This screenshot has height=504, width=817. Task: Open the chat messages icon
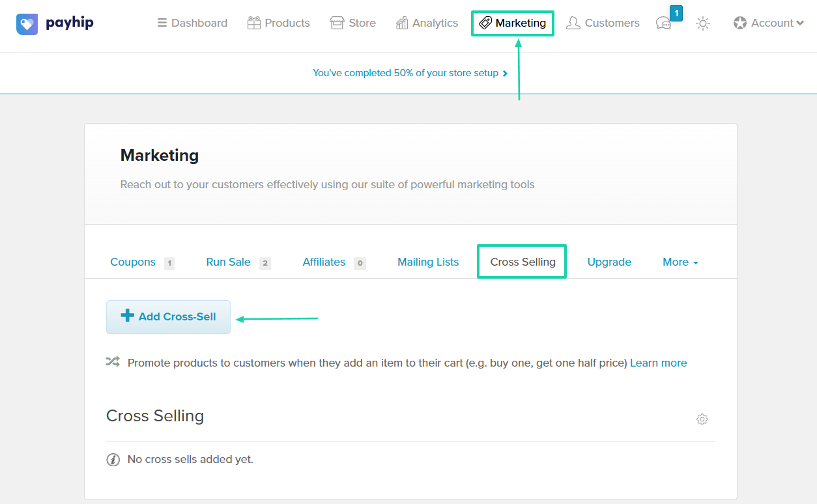tap(663, 24)
